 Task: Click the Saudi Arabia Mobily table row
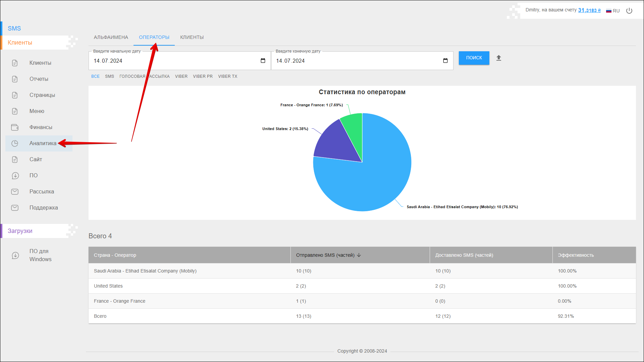click(145, 271)
